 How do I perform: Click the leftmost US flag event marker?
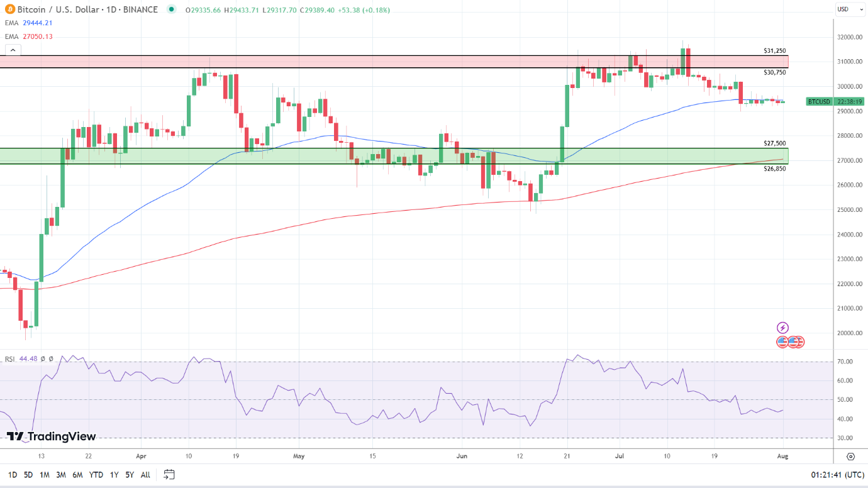tap(782, 342)
